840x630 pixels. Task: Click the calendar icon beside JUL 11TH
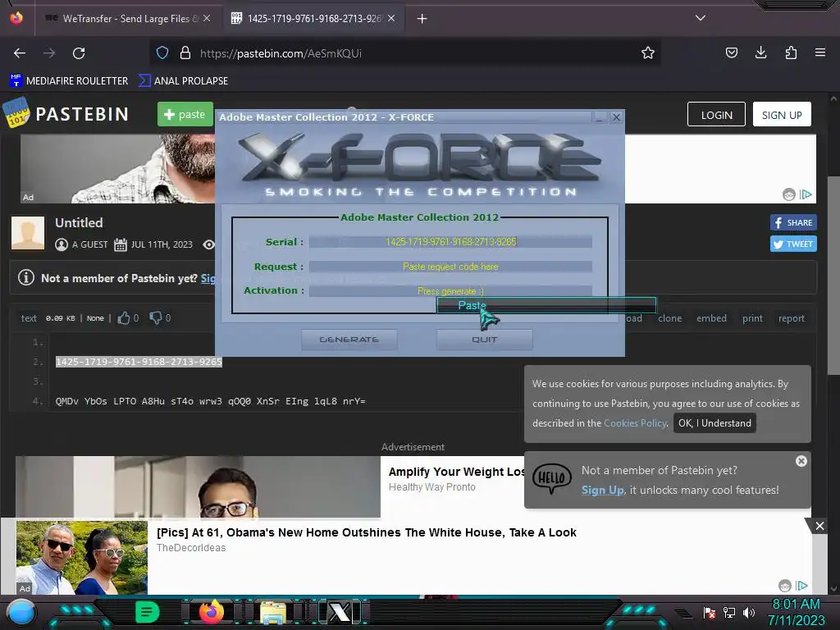tap(121, 244)
